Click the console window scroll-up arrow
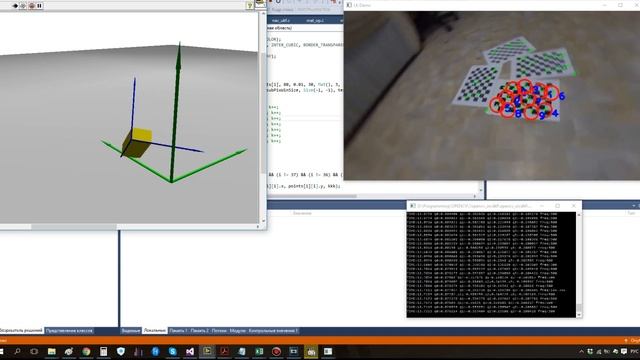Screen dimensions: 640x360 (579, 215)
